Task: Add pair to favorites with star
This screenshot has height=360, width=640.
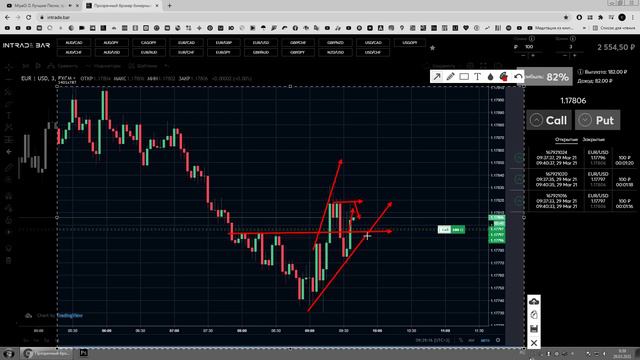Action: pos(433,48)
